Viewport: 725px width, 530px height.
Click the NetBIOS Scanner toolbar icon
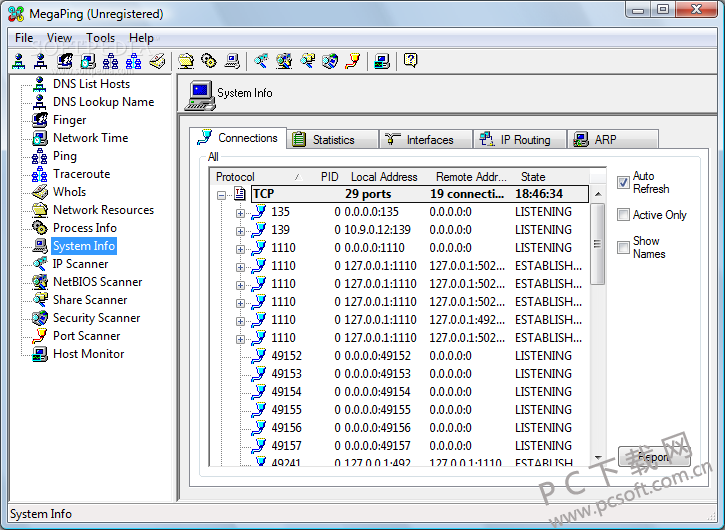(284, 61)
